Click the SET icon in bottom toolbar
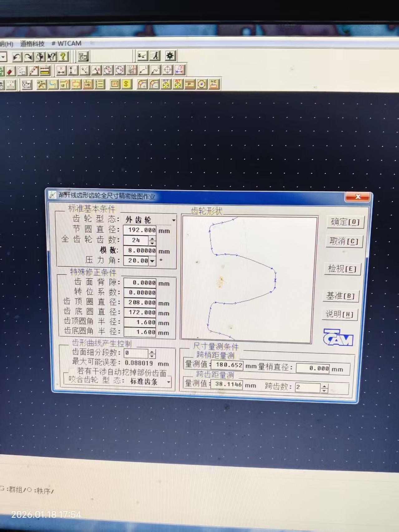 pyautogui.click(x=114, y=84)
